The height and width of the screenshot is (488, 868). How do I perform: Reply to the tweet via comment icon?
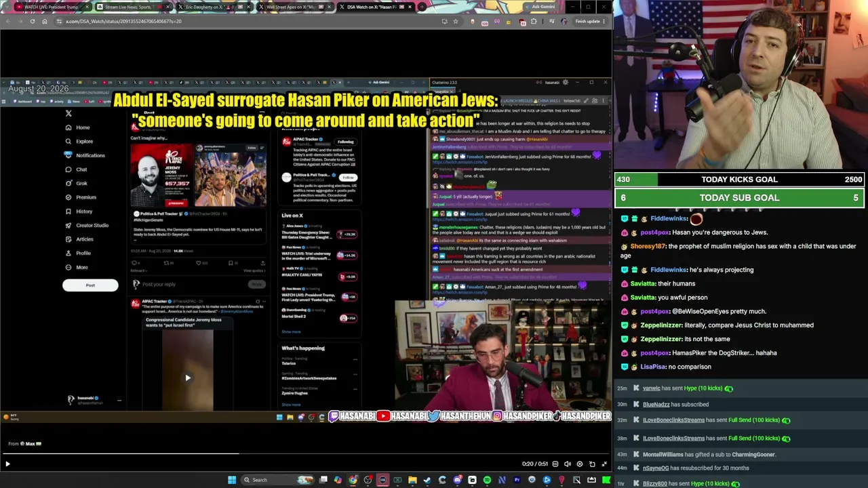[x=135, y=263]
